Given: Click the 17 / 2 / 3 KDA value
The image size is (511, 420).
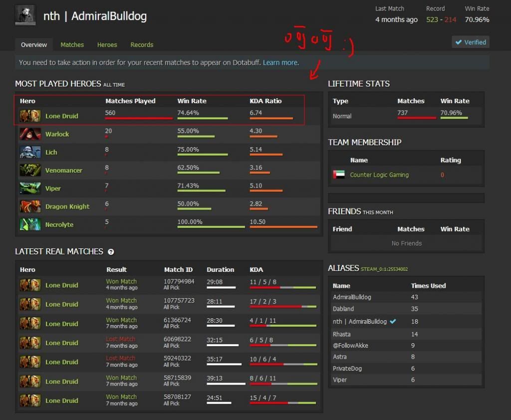Looking at the screenshot, I should click(263, 301).
